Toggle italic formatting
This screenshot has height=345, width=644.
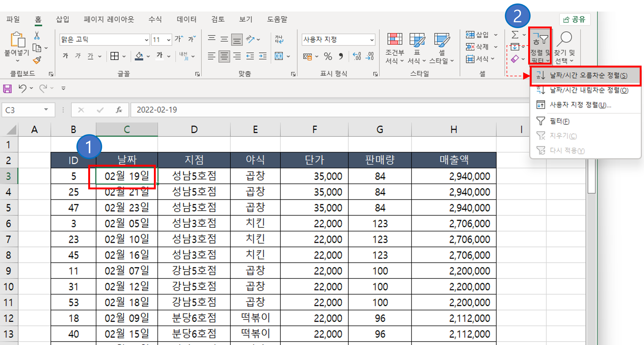(78, 56)
